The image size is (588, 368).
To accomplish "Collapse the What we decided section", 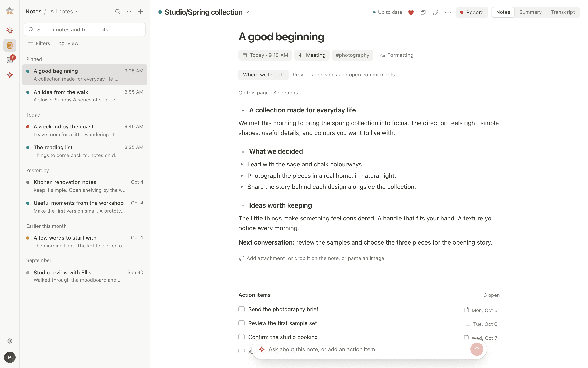I will pyautogui.click(x=243, y=152).
